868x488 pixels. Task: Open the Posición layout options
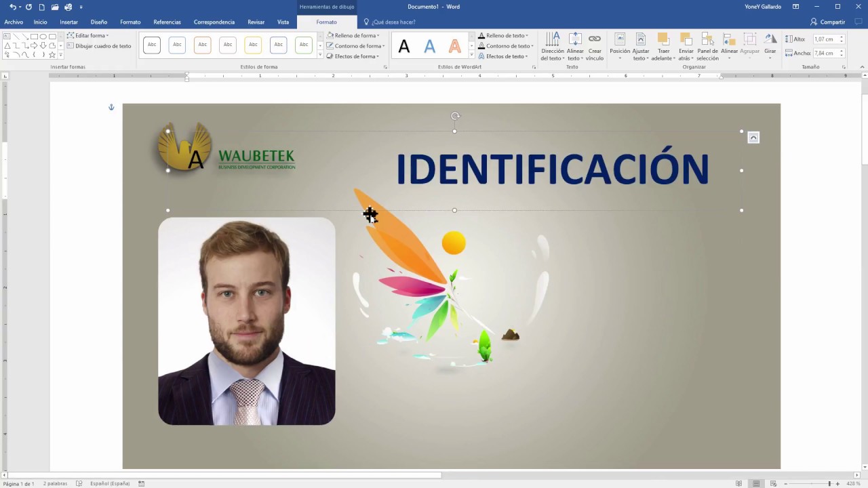620,46
